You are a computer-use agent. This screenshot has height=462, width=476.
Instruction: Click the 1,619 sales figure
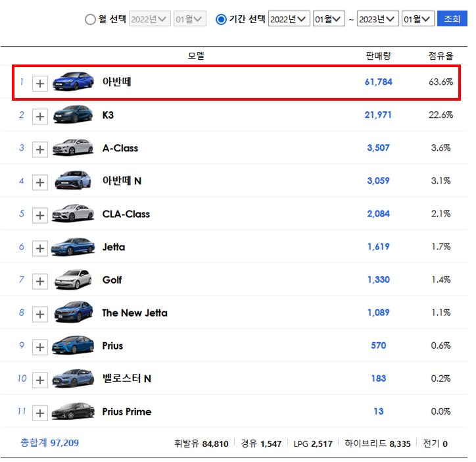coord(378,247)
